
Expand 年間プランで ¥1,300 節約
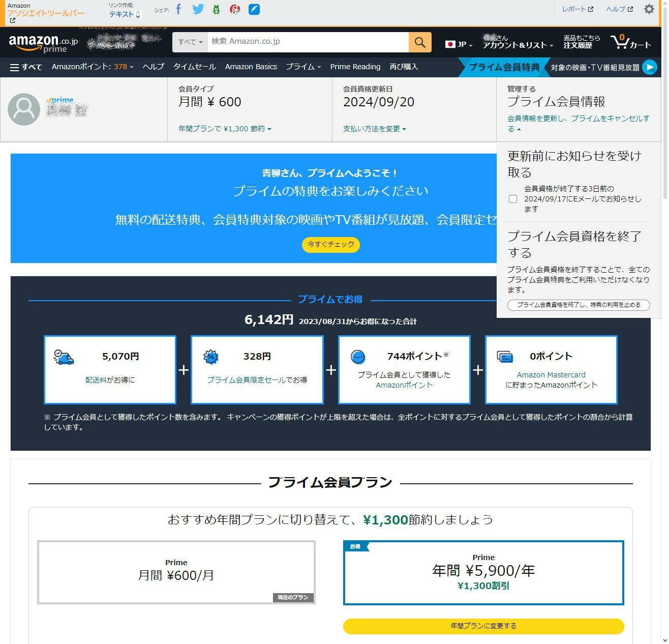click(225, 129)
